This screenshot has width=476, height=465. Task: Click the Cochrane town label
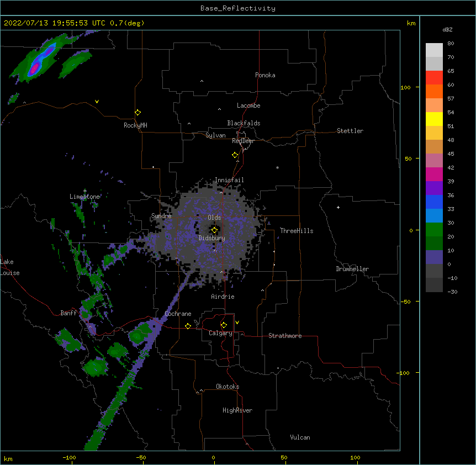pos(178,314)
